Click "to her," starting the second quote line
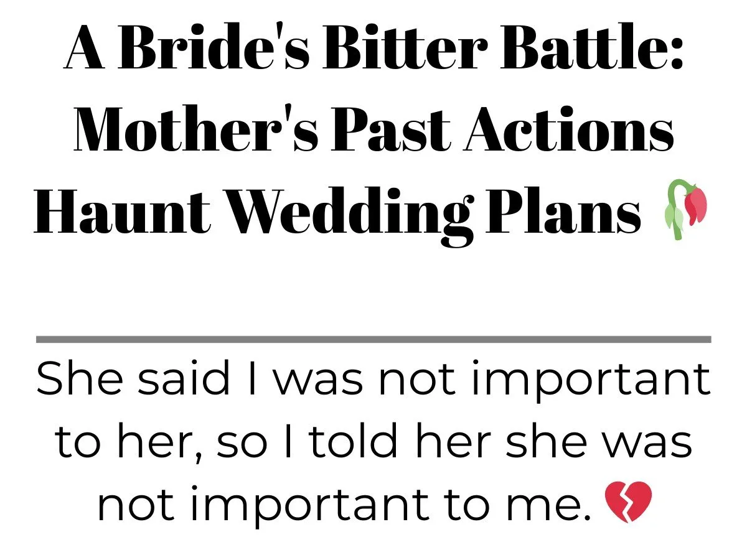Viewport: 747px width, 560px height. pyautogui.click(x=131, y=441)
